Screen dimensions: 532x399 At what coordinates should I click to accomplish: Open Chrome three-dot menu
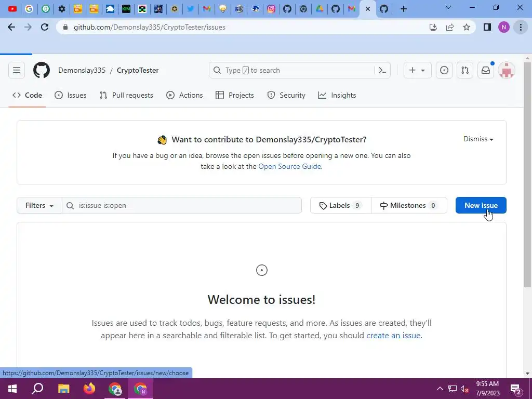521,27
